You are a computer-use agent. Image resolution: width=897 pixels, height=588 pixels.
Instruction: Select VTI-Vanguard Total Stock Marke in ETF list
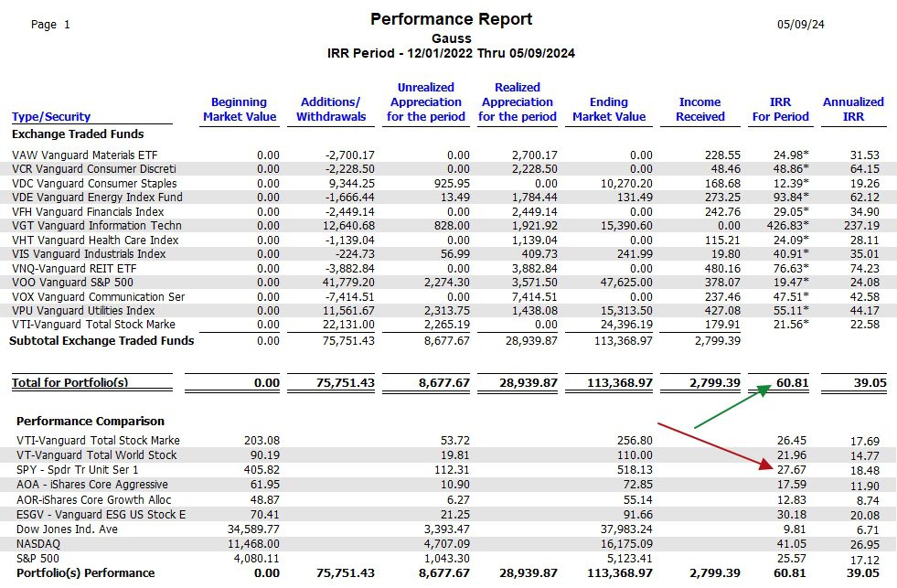point(448,325)
